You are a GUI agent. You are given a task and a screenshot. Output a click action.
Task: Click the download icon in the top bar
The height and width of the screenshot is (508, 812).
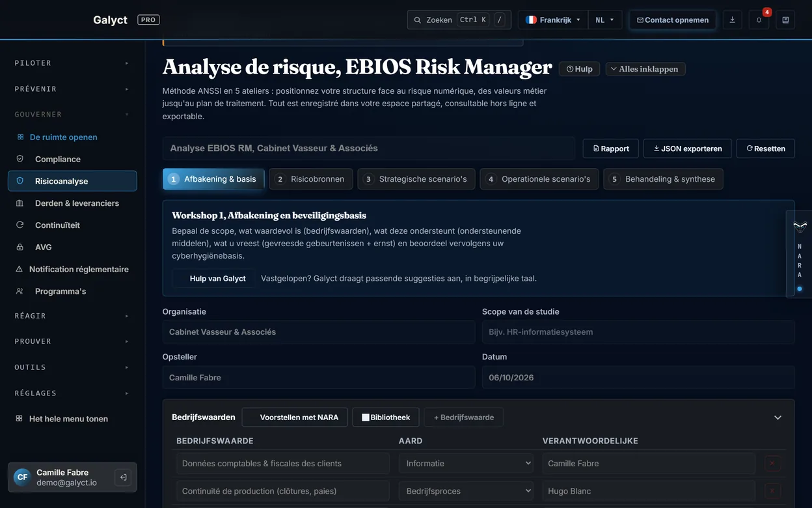point(732,20)
